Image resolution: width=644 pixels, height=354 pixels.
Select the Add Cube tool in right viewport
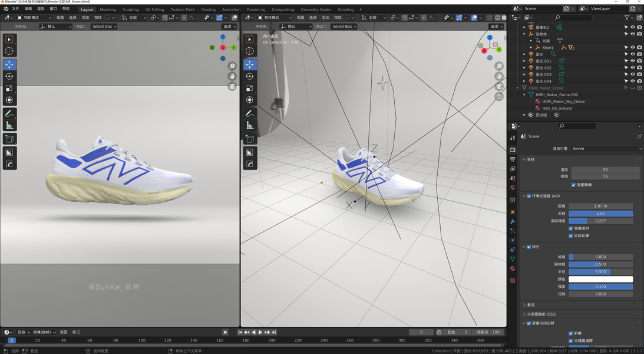[249, 139]
